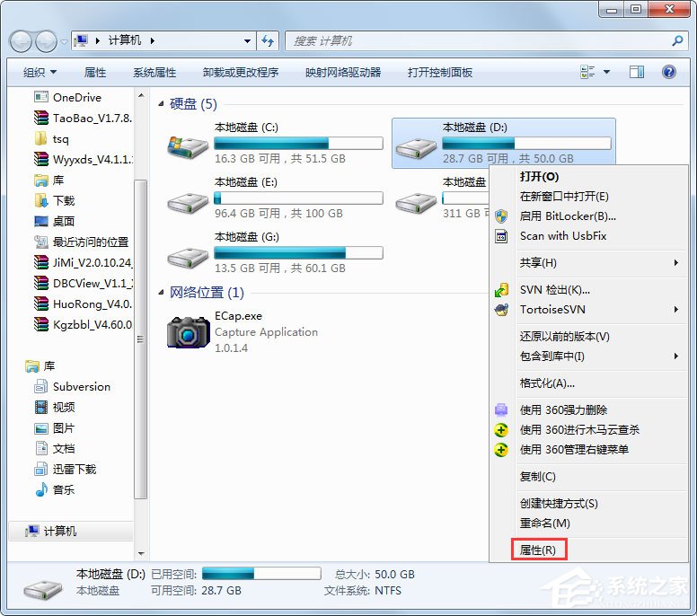Select DBCView_V1.1 archive in sidebar
Screen dimensions: 697x616
click(x=84, y=283)
